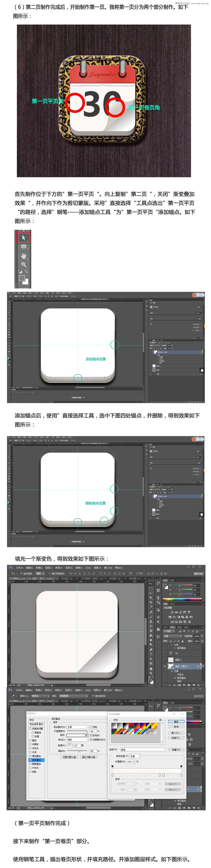
Task: Add Vibrance adjustment via the triangle icon
Action: point(189,612)
